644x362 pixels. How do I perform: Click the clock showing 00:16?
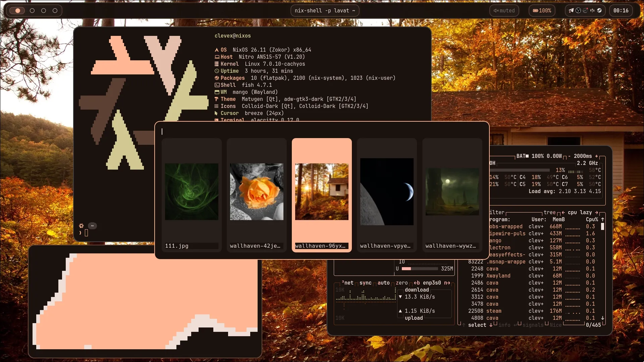click(x=621, y=11)
